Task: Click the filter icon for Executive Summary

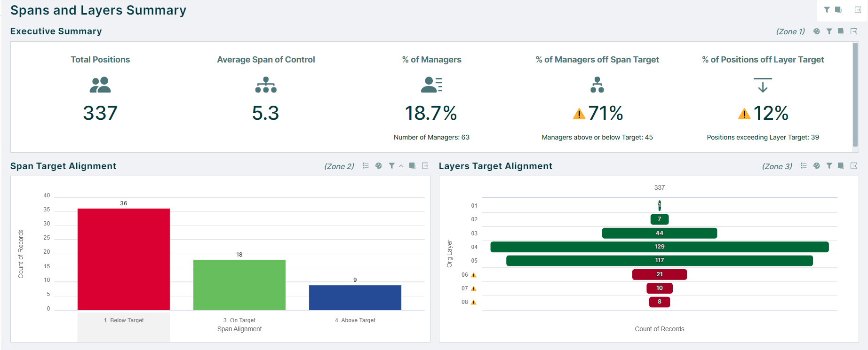Action: click(x=829, y=31)
